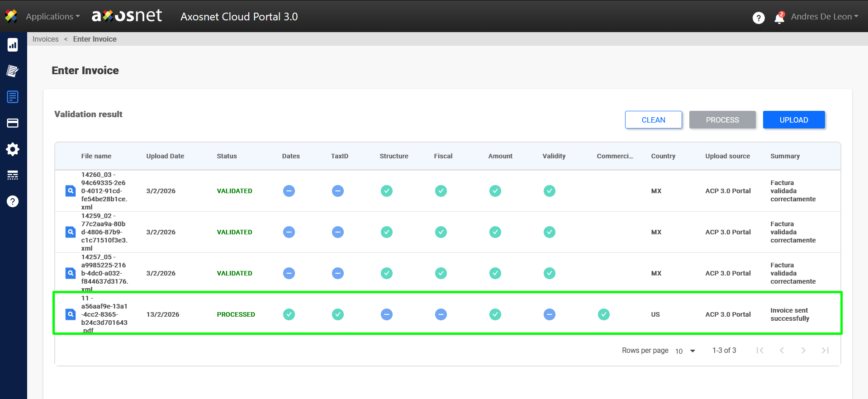Open settings gear icon in sidebar
Screen dimensions: 868x399
coord(13,149)
